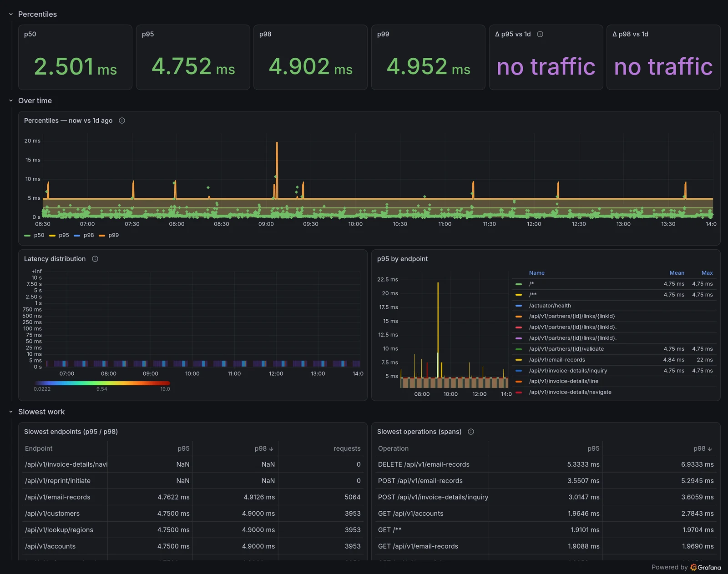Select /actuator/health series in endpoint legend
The image size is (728, 574).
pyautogui.click(x=550, y=306)
